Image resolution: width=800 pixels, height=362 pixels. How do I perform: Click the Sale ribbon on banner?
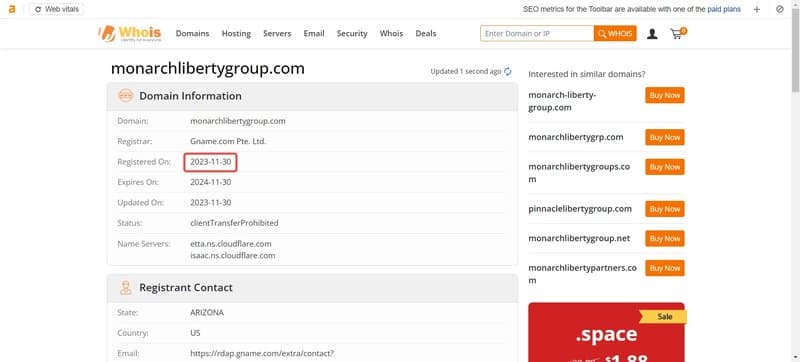tap(663, 317)
